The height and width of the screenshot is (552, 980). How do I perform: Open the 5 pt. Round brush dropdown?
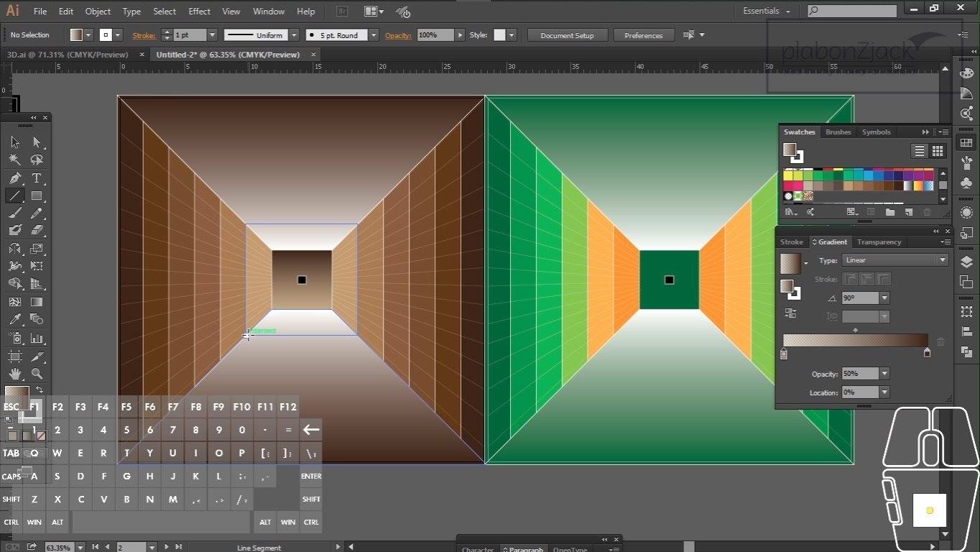click(x=374, y=35)
